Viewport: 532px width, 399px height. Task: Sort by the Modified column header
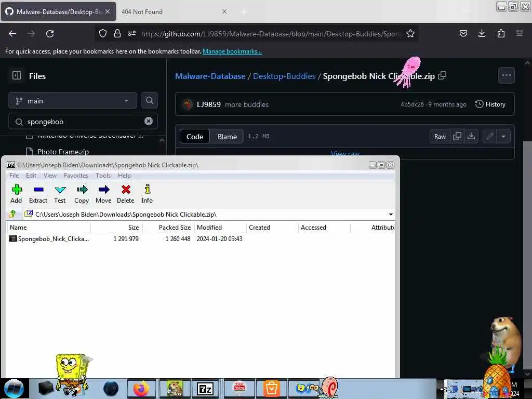pyautogui.click(x=220, y=228)
